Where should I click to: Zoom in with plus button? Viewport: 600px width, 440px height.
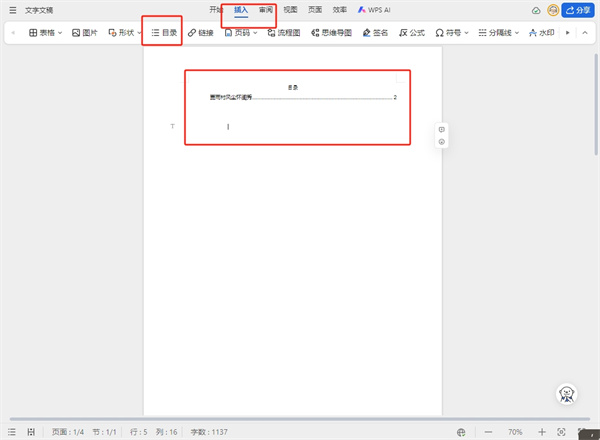(x=542, y=432)
